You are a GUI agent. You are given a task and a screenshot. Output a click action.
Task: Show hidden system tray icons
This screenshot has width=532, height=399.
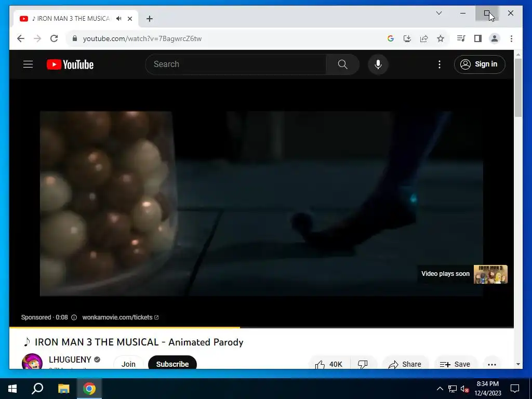click(x=440, y=389)
